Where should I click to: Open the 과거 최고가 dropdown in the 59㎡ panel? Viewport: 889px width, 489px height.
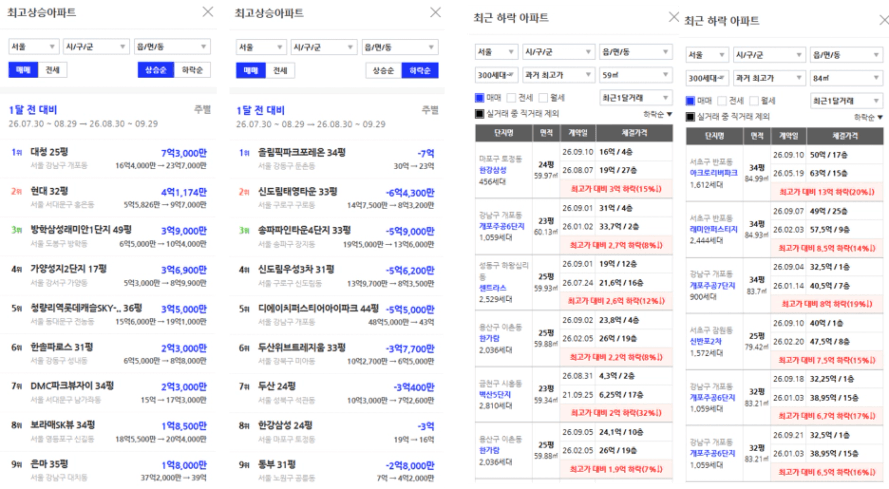click(x=558, y=75)
